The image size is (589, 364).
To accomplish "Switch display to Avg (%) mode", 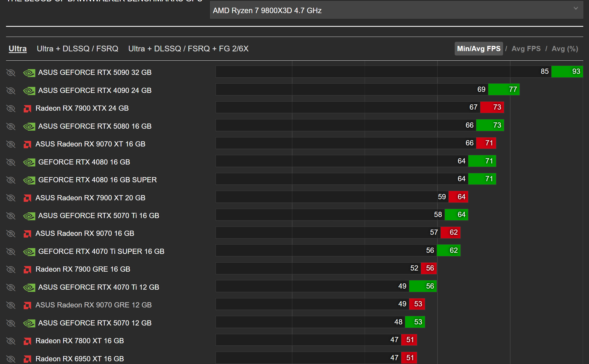I will [x=565, y=49].
